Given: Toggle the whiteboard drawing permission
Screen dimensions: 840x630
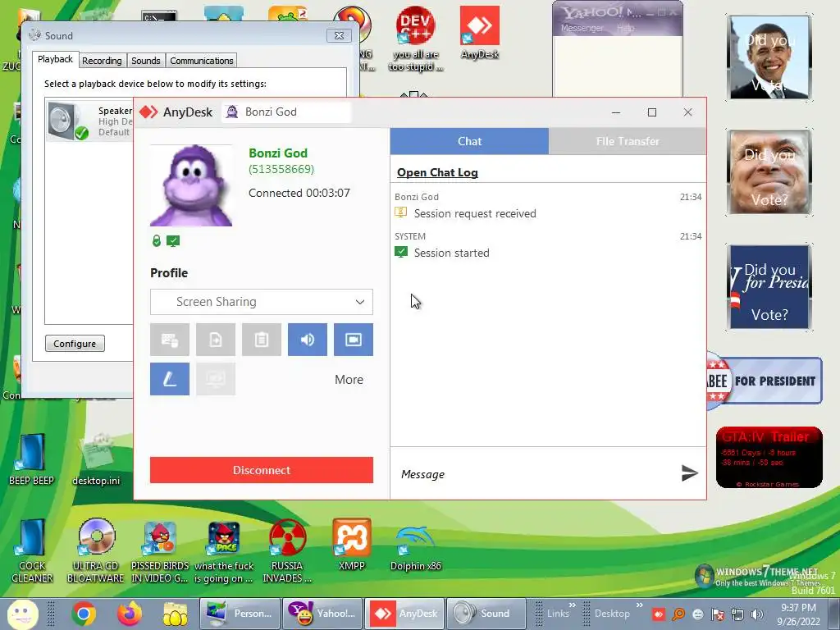Looking at the screenshot, I should (x=169, y=379).
